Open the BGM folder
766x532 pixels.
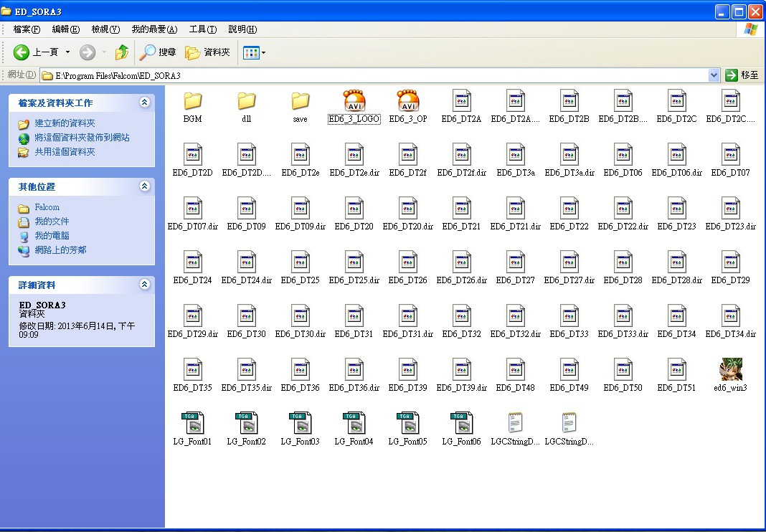click(x=192, y=101)
